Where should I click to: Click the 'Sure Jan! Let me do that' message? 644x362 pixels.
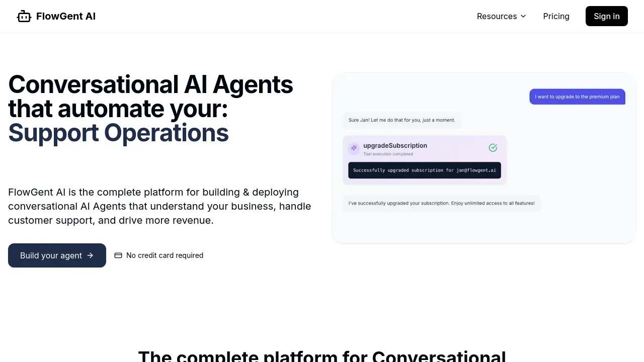coord(401,120)
